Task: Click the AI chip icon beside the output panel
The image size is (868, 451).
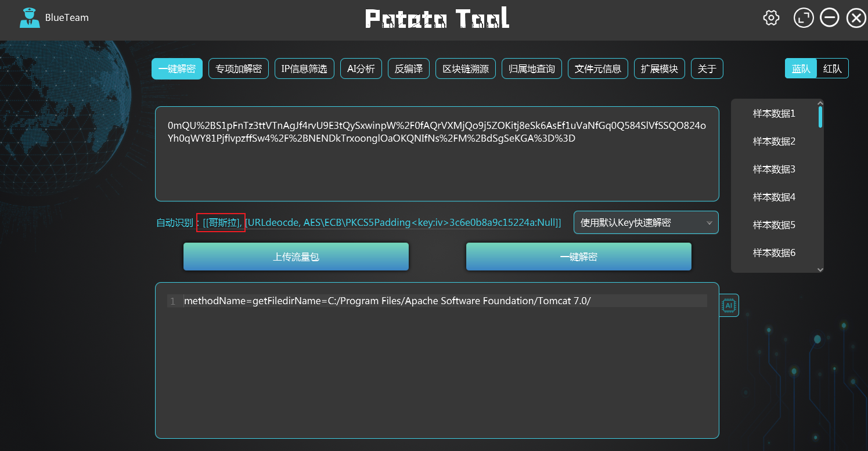Action: tap(729, 305)
